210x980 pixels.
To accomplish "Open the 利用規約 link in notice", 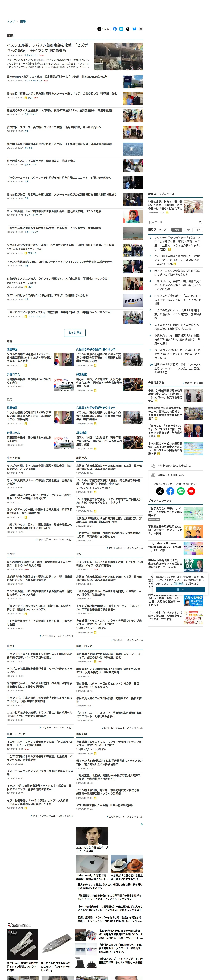I will [x=179, y=584].
